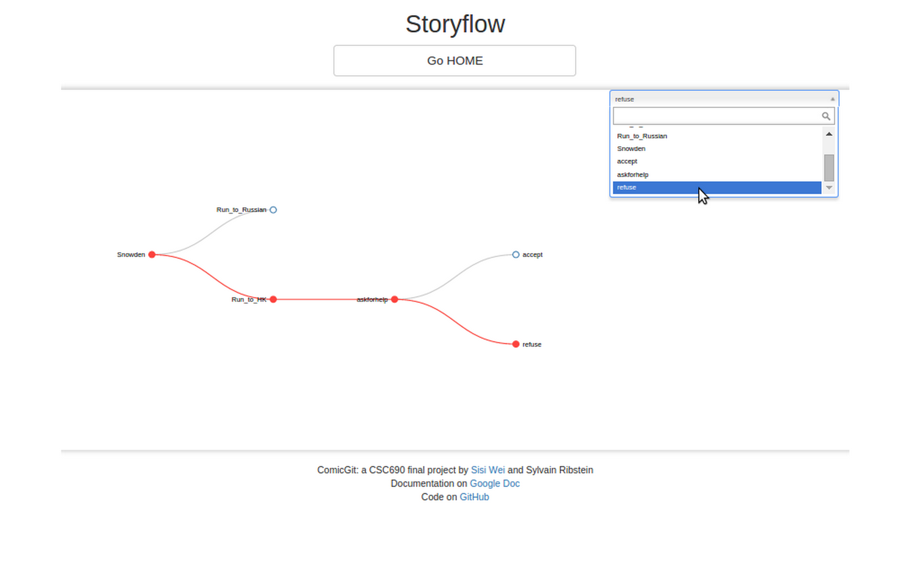Collapse the refuse dropdown header
Screen dimensions: 924x582
click(719, 99)
